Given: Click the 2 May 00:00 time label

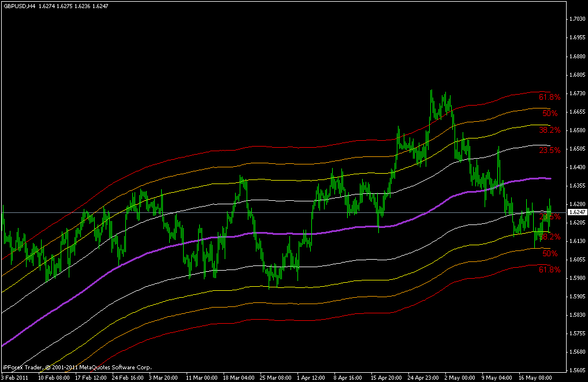Looking at the screenshot, I should pos(459,377).
